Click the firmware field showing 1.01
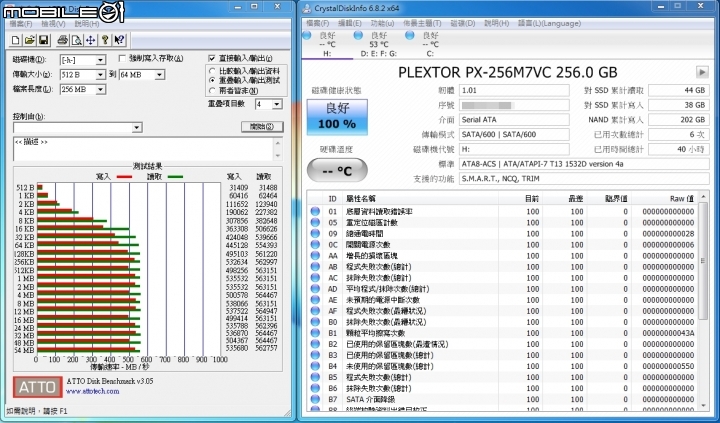The height and width of the screenshot is (423, 720). [x=514, y=90]
